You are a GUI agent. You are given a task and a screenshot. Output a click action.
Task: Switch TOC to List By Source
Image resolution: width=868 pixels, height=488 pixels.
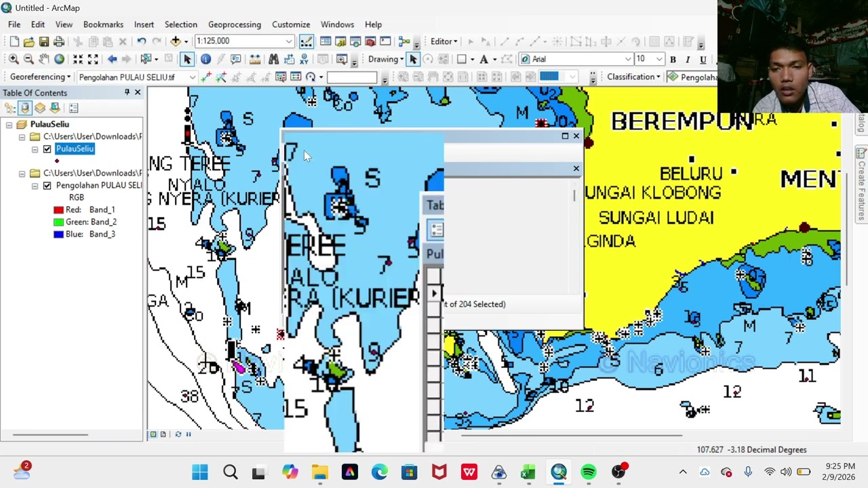25,108
